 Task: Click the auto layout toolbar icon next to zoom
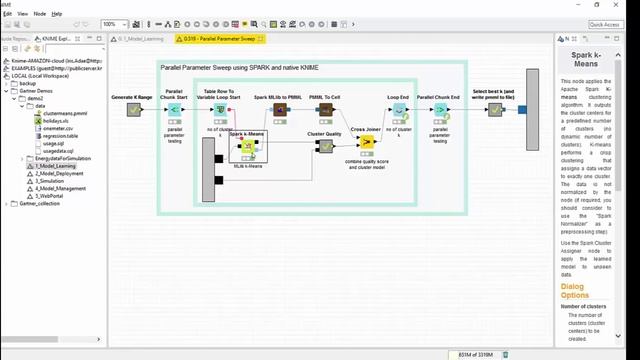tap(136, 24)
